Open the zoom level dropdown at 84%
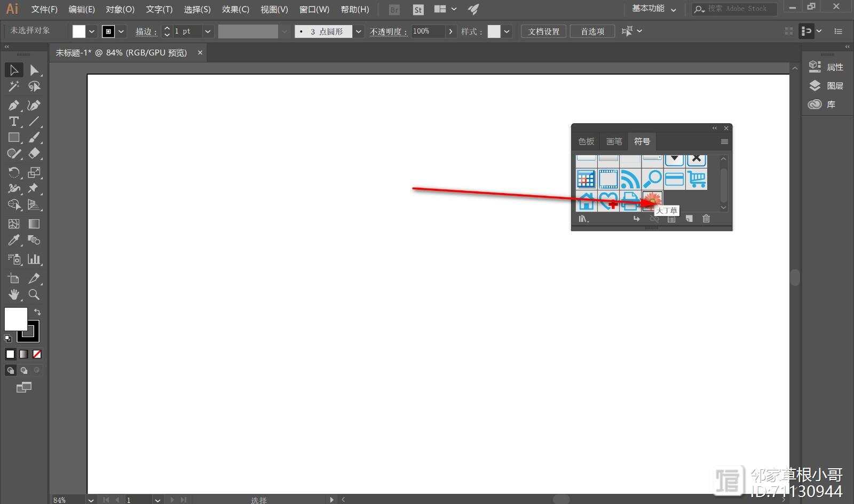Image resolution: width=854 pixels, height=504 pixels. (91, 500)
